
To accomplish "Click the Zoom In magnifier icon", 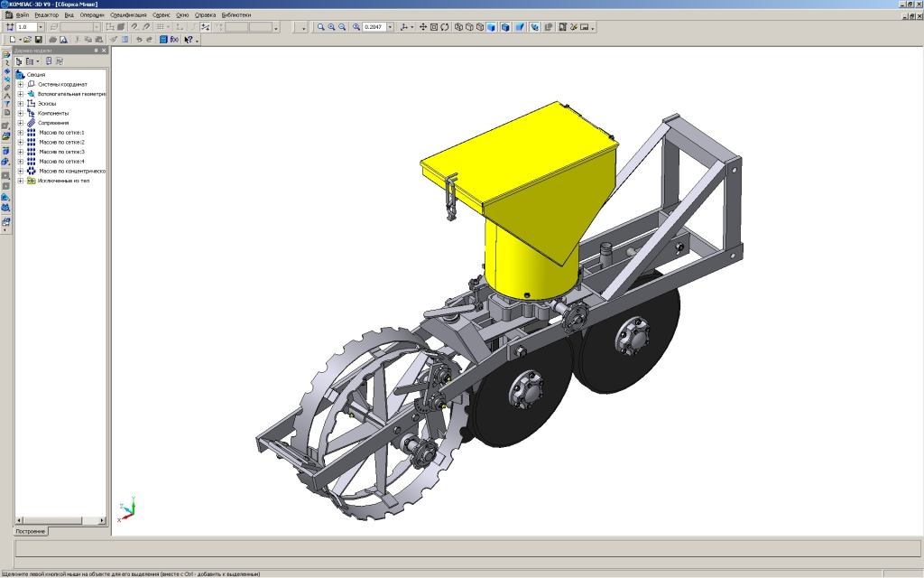I will [x=331, y=27].
